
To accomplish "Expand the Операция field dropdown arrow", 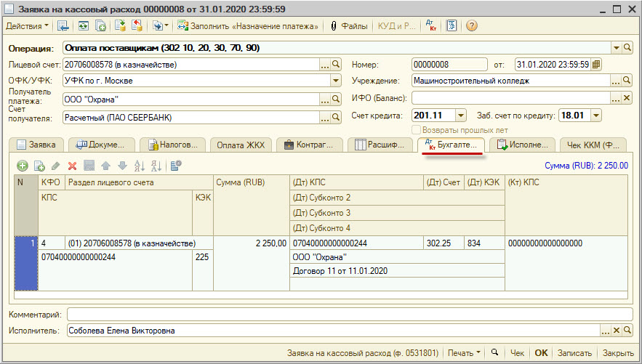I will pyautogui.click(x=617, y=48).
